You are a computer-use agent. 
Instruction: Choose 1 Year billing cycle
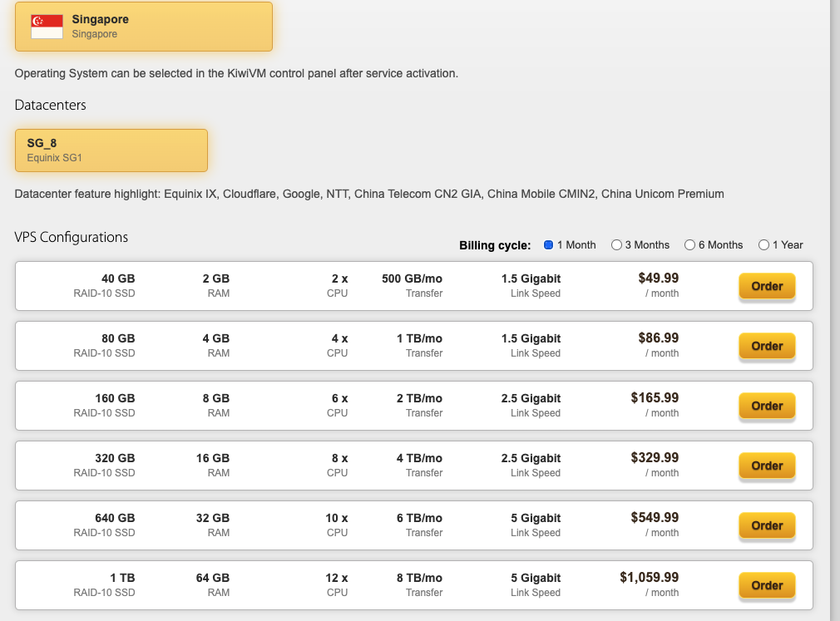click(x=764, y=244)
